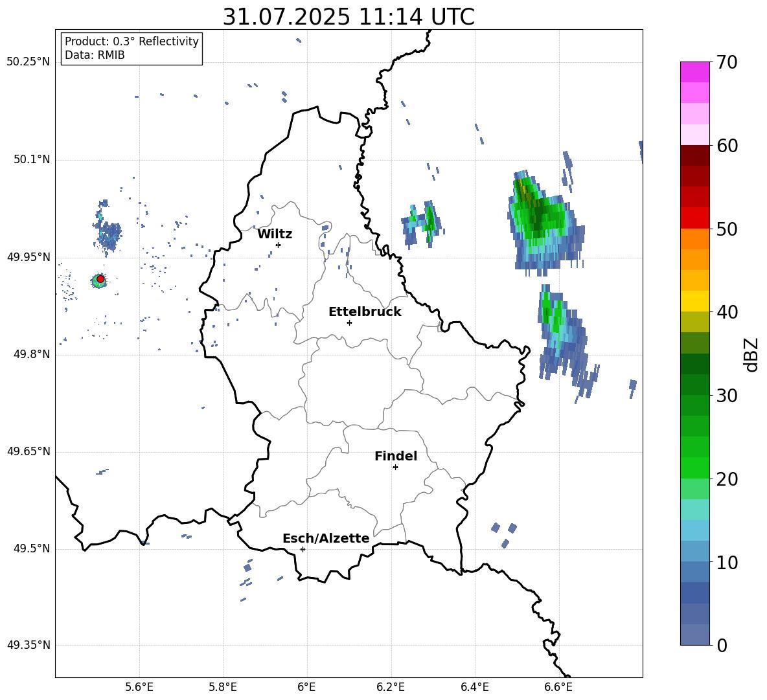Click the Wiltz city label

(275, 234)
